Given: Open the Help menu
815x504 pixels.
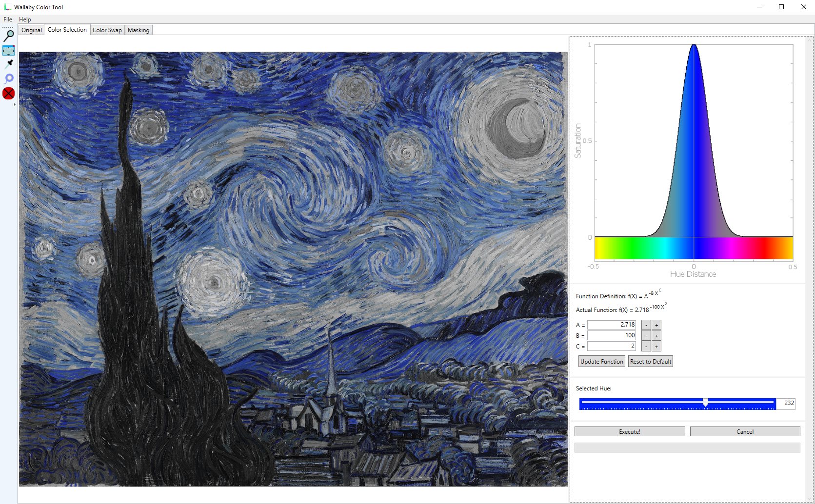Looking at the screenshot, I should (x=25, y=19).
